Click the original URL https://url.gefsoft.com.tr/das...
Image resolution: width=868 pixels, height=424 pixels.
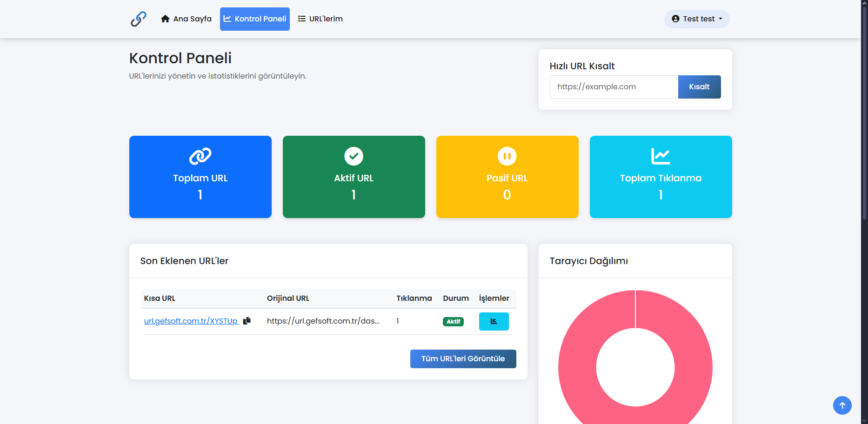(323, 321)
